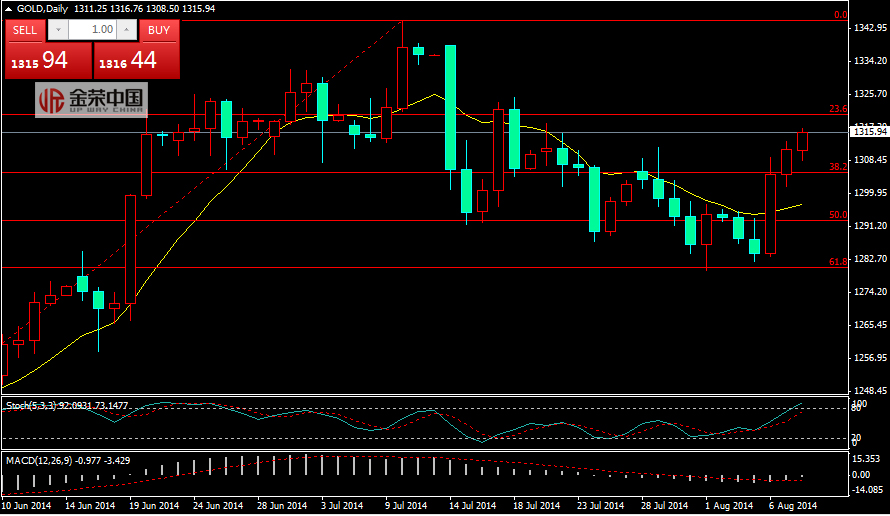Click the 1342.95 price scale label

(x=868, y=28)
